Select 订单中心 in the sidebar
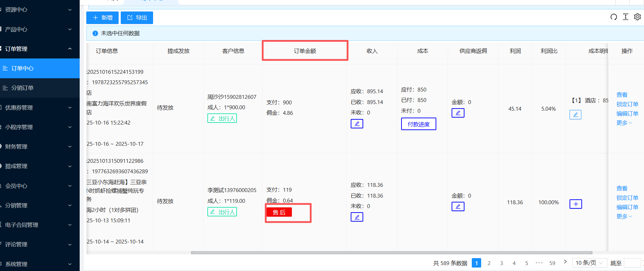The width and height of the screenshot is (644, 271). click(x=23, y=69)
